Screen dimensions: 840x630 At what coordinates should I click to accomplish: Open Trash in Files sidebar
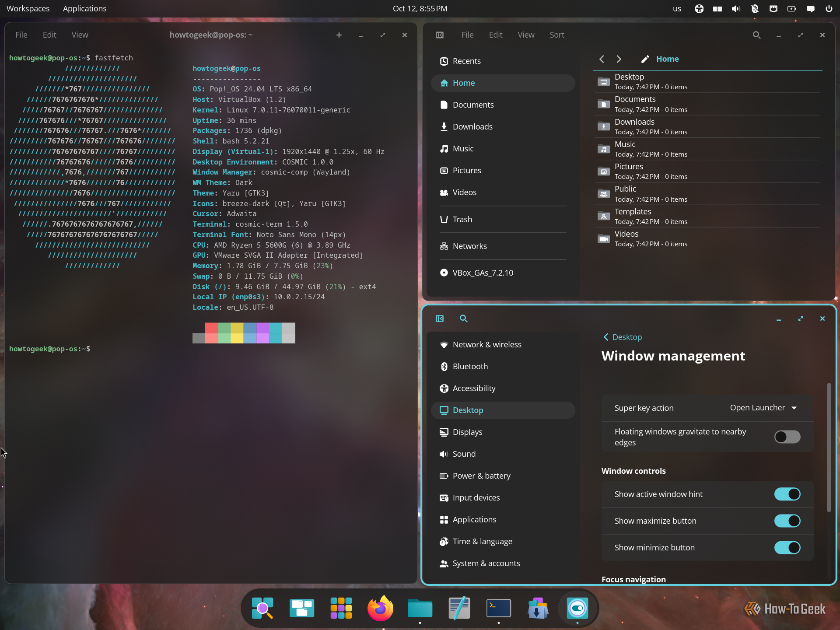tap(503, 220)
